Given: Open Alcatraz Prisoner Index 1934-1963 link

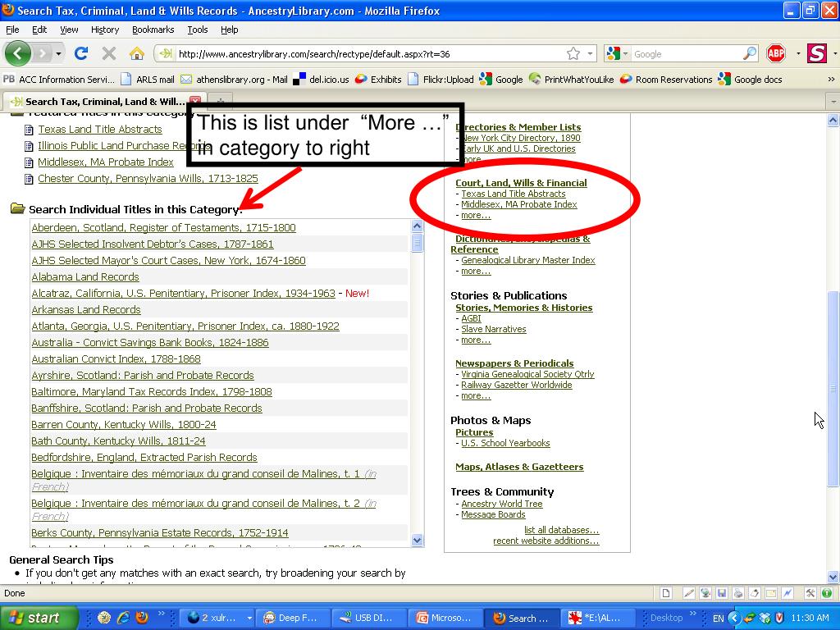Looking at the screenshot, I should [x=183, y=294].
